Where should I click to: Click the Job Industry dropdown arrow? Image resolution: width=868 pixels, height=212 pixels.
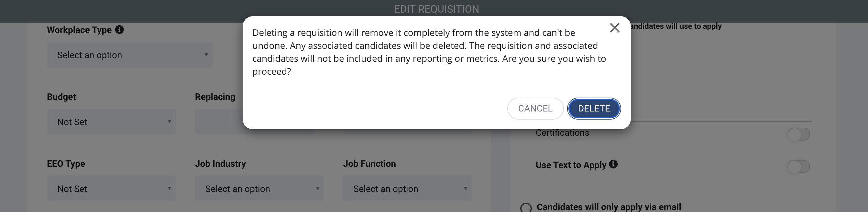click(x=317, y=188)
